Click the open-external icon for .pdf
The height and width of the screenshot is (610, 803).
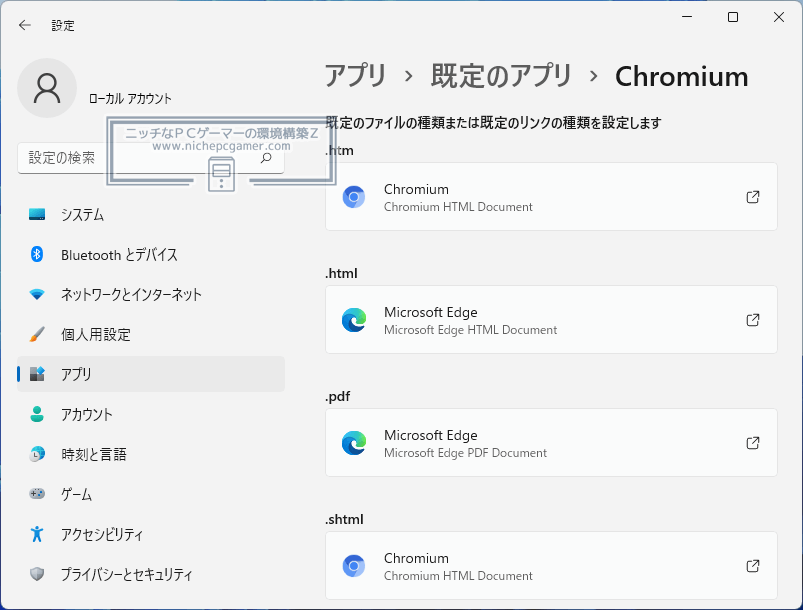point(753,443)
